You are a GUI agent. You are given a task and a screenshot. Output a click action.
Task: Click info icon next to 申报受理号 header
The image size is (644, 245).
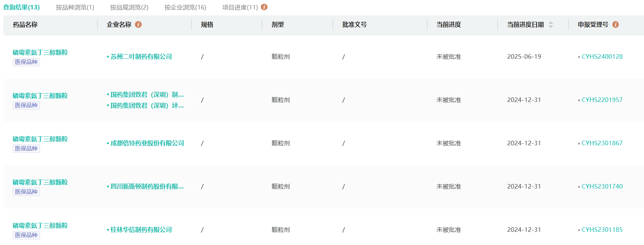click(615, 24)
